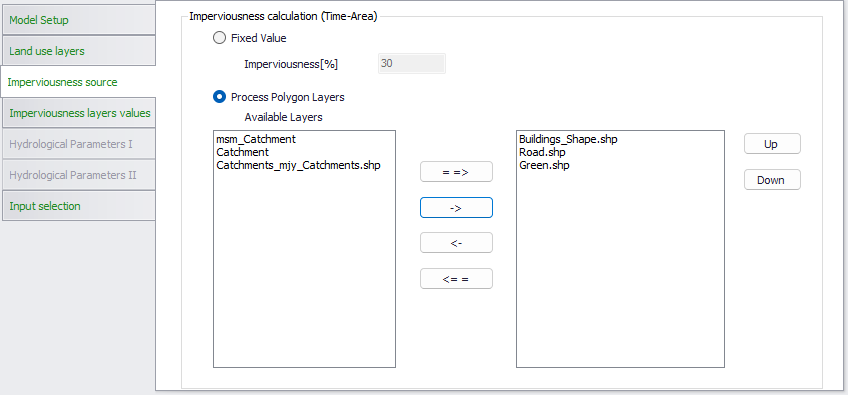The height and width of the screenshot is (395, 848).
Task: Add selected layer with -> button
Action: [x=456, y=208]
